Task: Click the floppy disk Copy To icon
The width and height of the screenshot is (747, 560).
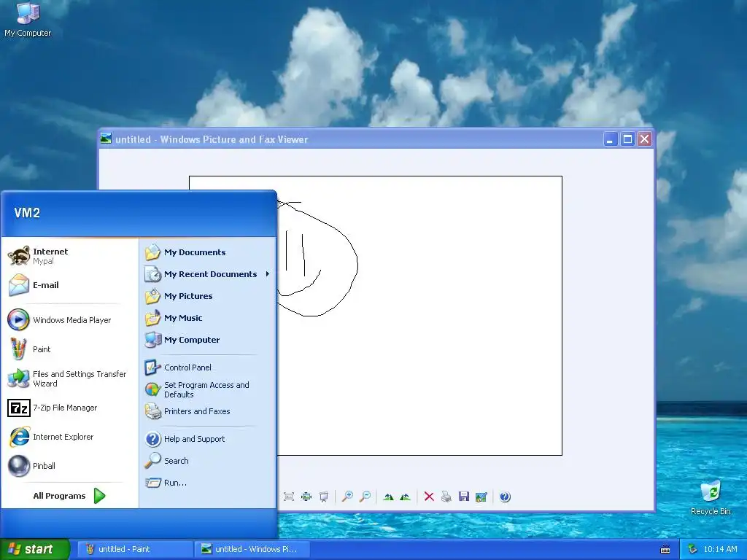Action: click(463, 497)
